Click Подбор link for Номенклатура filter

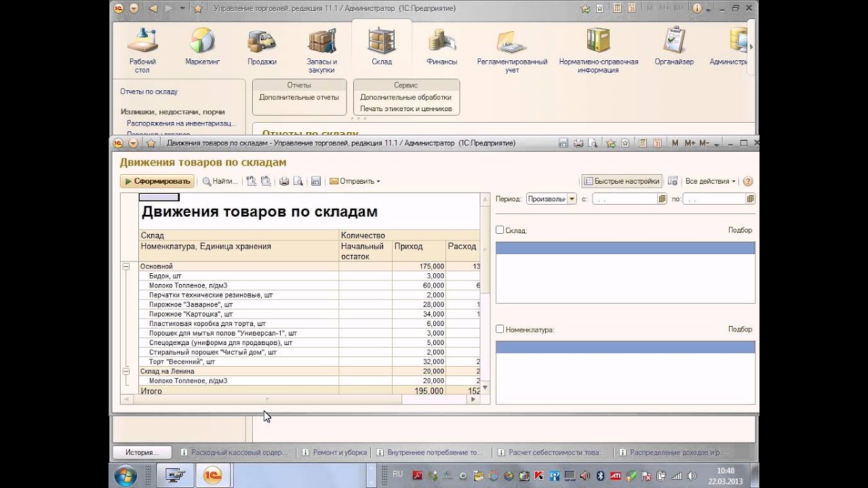pyautogui.click(x=740, y=329)
